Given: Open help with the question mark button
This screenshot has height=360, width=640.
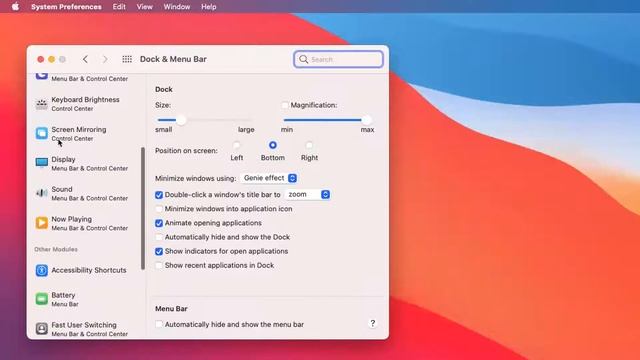Looking at the screenshot, I should (372, 323).
